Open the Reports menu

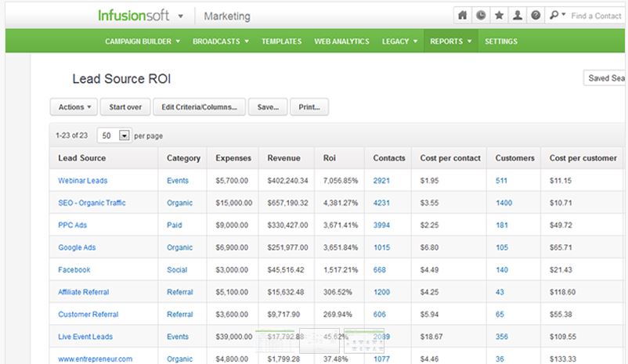pyautogui.click(x=450, y=41)
